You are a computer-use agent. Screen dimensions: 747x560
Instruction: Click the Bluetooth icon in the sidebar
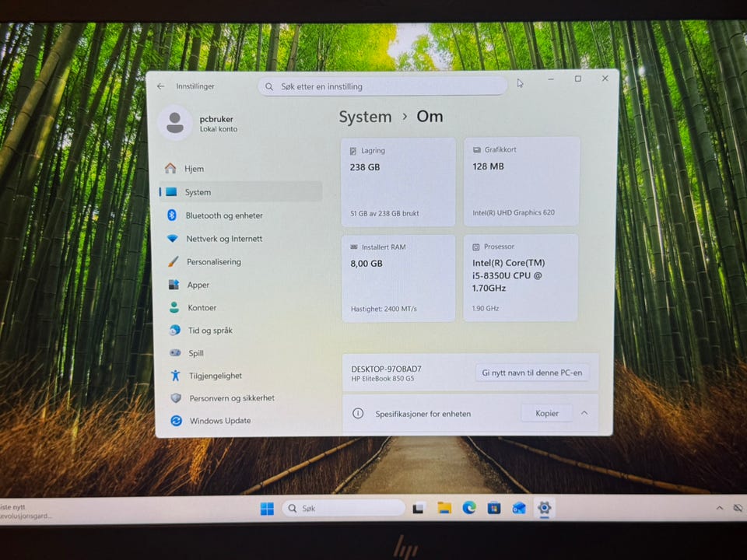tap(172, 215)
